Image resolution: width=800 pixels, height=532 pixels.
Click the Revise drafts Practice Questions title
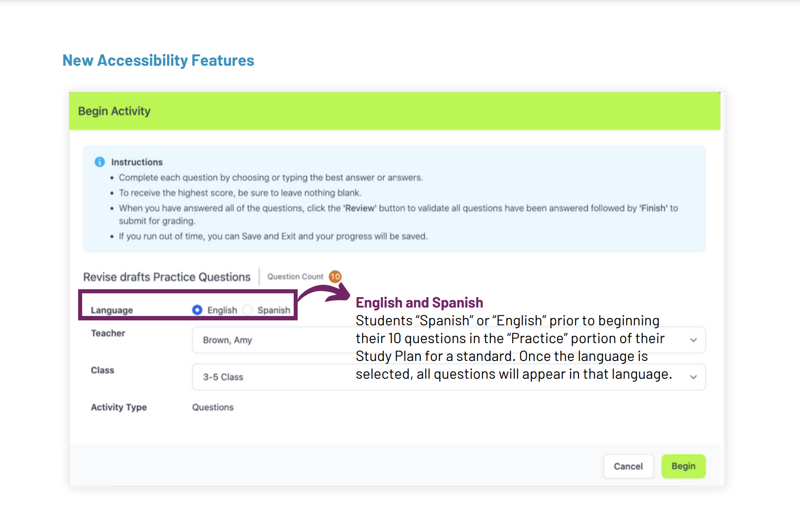point(167,277)
